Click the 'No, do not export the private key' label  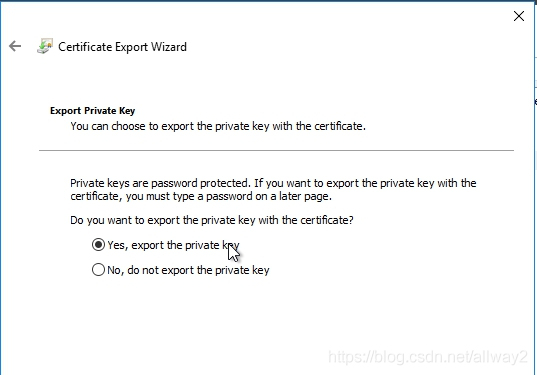pos(188,271)
